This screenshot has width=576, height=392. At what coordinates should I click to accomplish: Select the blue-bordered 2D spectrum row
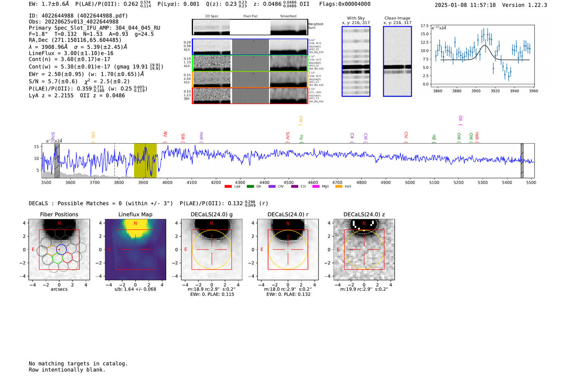(x=250, y=47)
